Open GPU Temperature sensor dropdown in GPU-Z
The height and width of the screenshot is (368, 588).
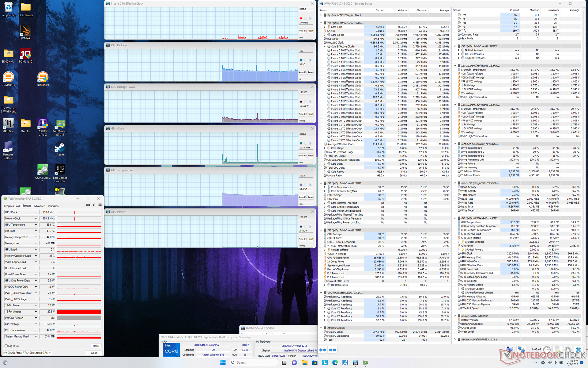click(36, 225)
